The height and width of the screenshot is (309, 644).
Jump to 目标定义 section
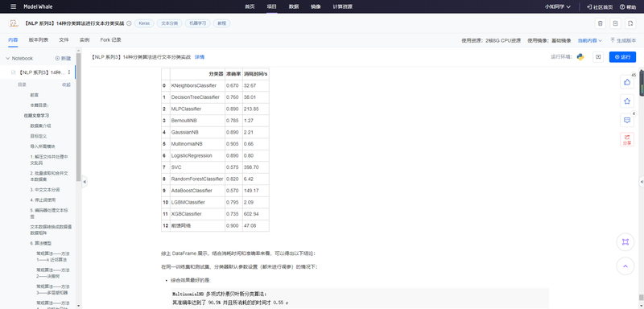[38, 136]
